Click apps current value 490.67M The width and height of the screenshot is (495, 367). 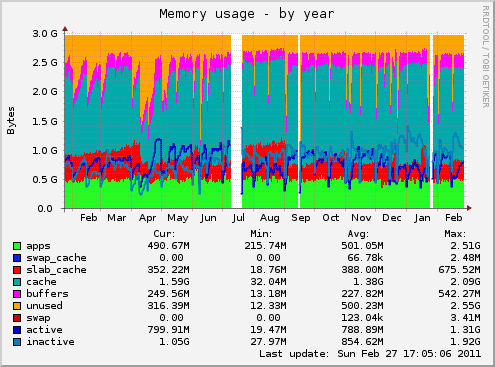click(168, 246)
